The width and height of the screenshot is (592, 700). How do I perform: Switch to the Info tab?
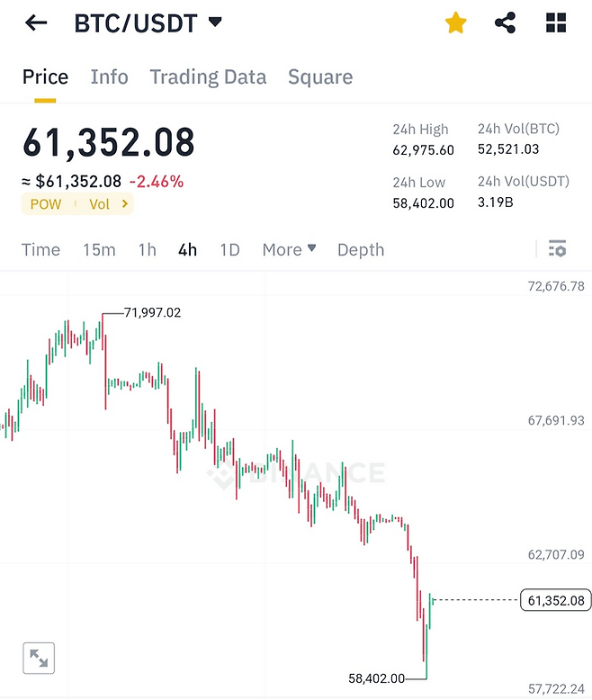[x=109, y=76]
